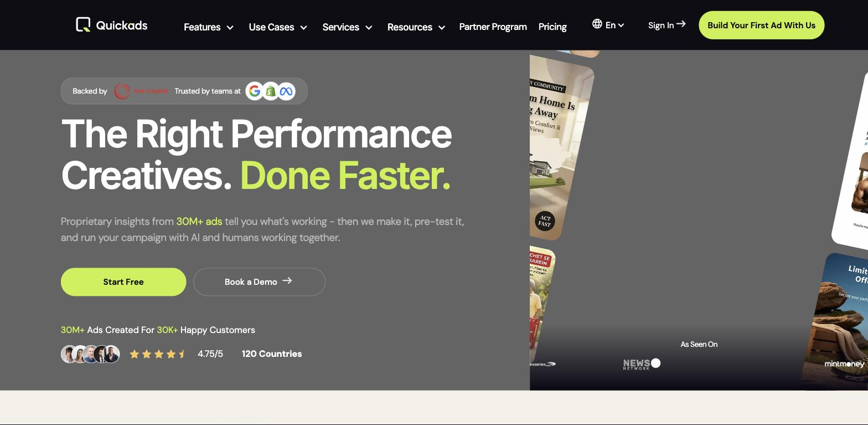
Task: Click the Shopify logo badge
Action: tap(271, 91)
